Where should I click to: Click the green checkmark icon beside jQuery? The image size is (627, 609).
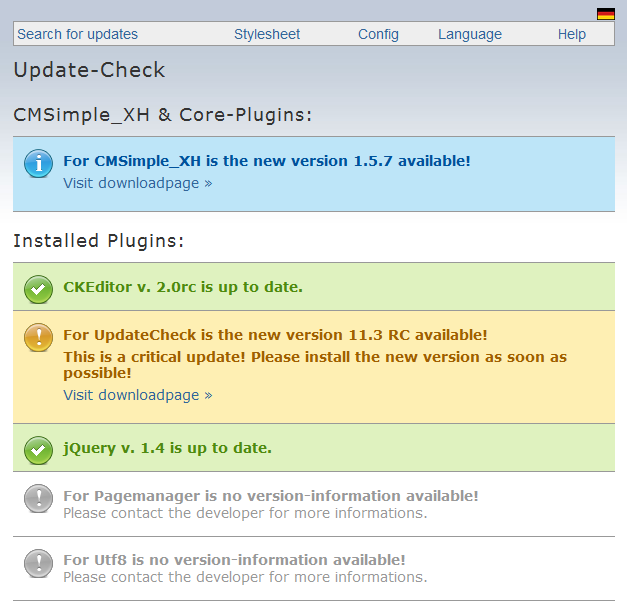tap(38, 450)
